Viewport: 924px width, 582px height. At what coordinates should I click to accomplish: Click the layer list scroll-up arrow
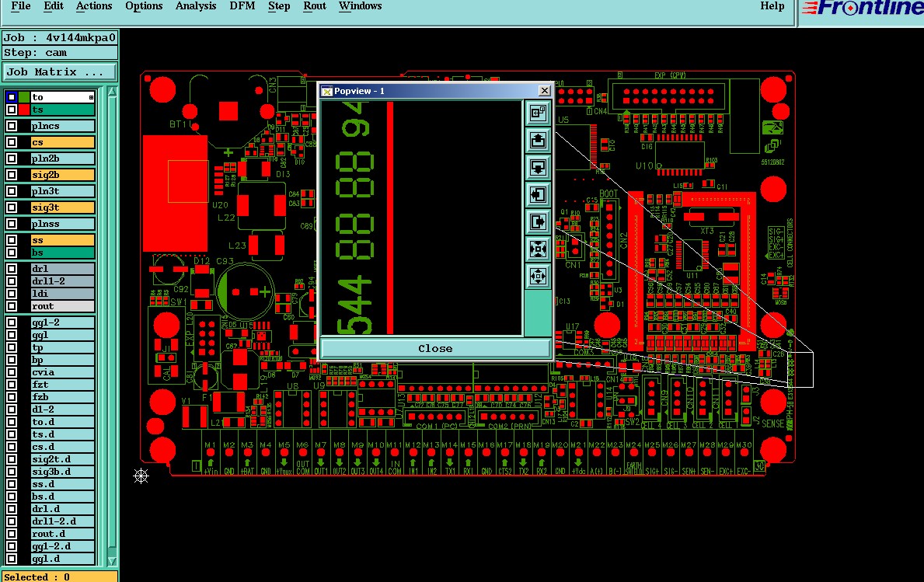pyautogui.click(x=112, y=92)
